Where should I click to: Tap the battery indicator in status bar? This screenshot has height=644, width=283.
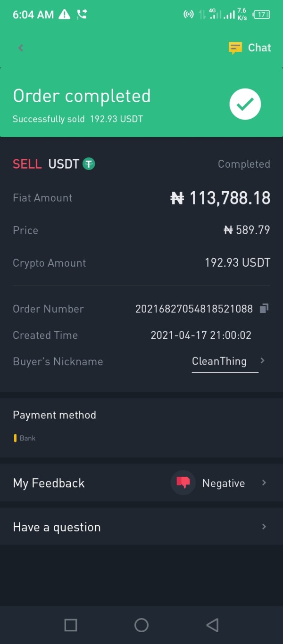point(261,15)
